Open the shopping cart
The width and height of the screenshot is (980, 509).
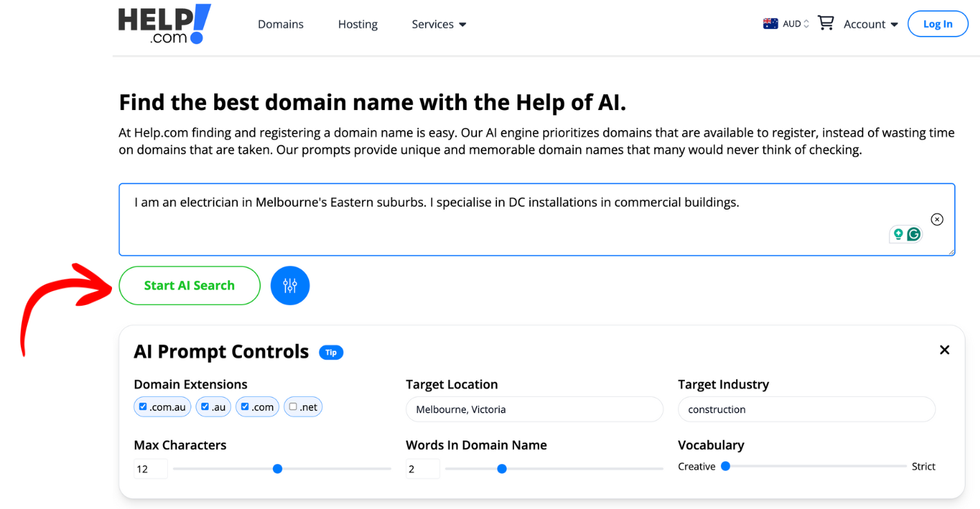point(825,24)
